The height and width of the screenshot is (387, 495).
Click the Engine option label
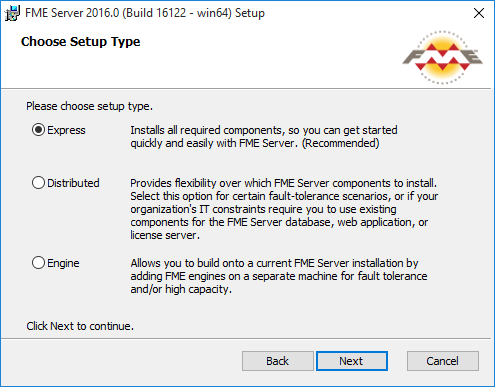point(63,263)
